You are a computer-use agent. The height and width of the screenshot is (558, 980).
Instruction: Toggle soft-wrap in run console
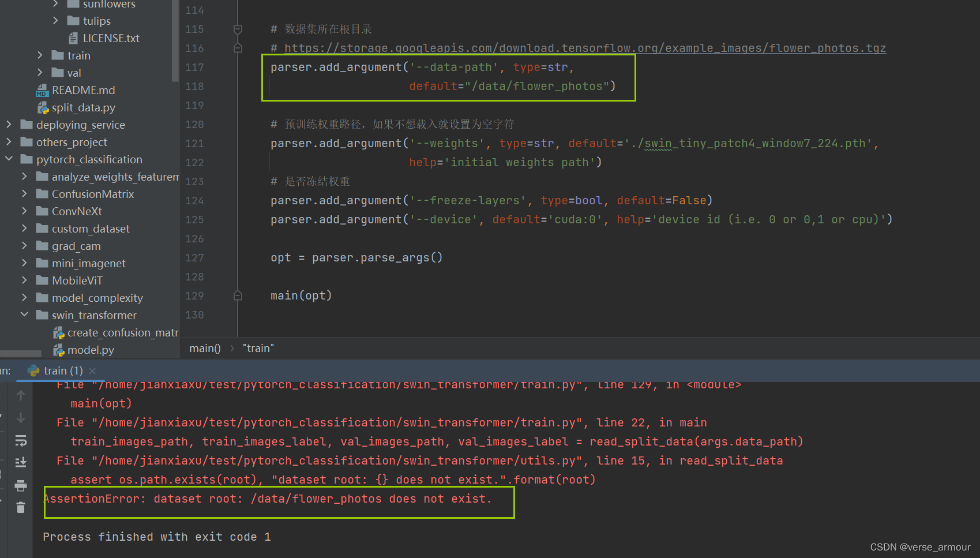click(21, 440)
